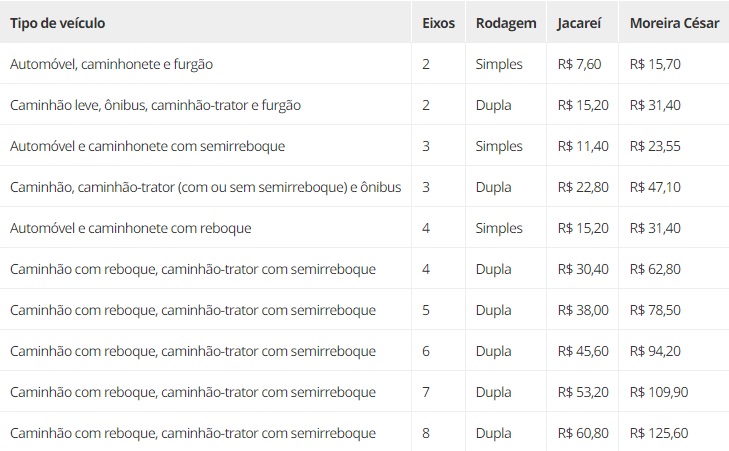Click the R$ 94,20 price cell
Image resolution: width=729 pixels, height=451 pixels.
[x=655, y=351]
